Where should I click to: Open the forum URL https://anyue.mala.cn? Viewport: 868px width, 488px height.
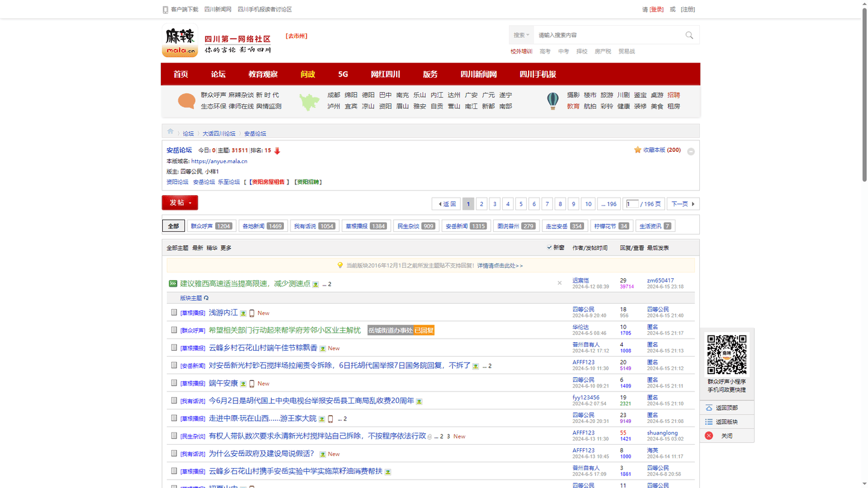coord(219,161)
